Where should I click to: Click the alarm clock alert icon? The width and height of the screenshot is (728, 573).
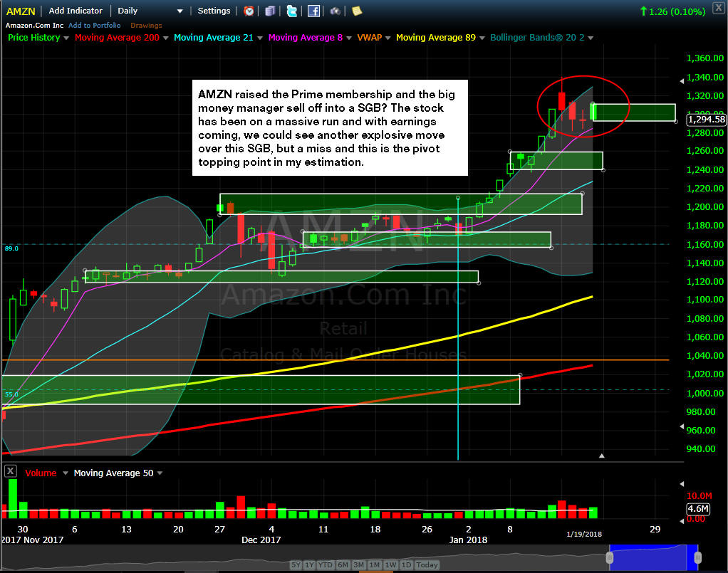[x=249, y=11]
